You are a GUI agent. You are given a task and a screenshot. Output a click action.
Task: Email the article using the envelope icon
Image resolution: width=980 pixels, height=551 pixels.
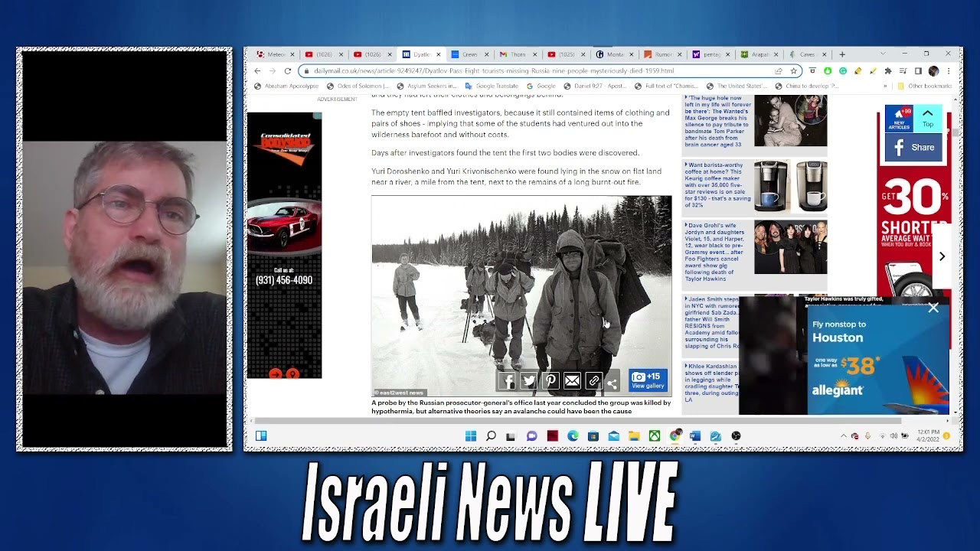(x=572, y=381)
